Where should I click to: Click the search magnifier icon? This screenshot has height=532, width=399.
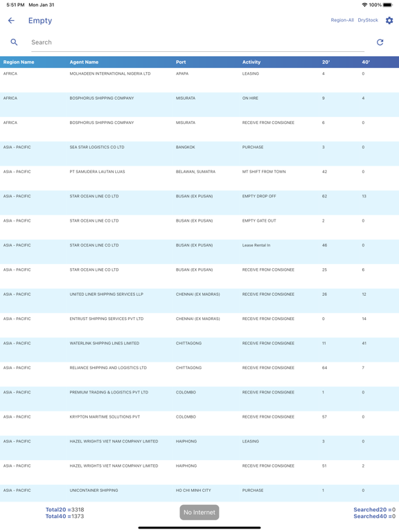tap(14, 42)
